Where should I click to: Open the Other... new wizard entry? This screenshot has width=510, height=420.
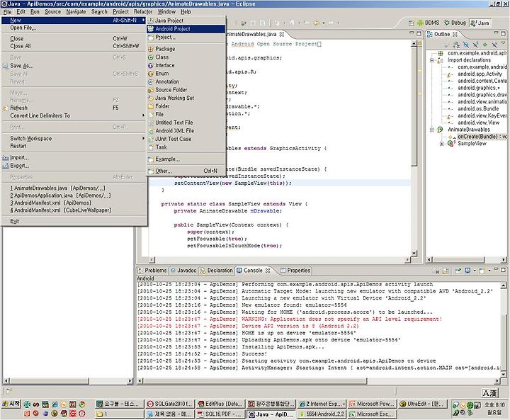pyautogui.click(x=186, y=171)
